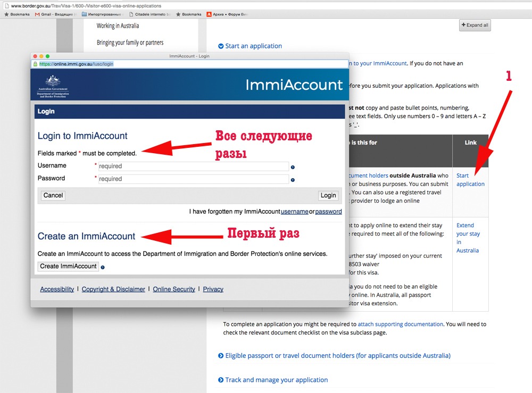Viewport: 532px width, 393px height.
Task: Expand Track and manage your application
Action: tap(273, 380)
